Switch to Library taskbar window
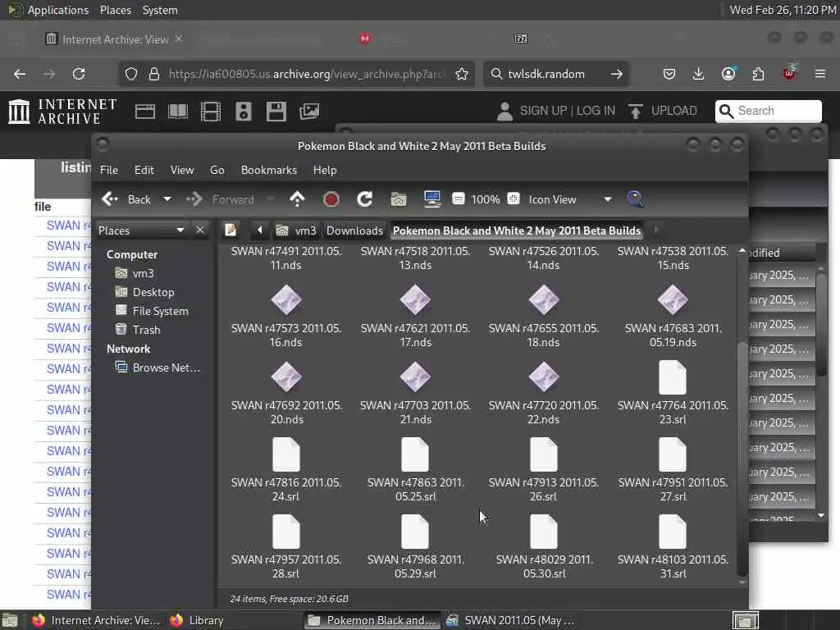 click(197, 620)
